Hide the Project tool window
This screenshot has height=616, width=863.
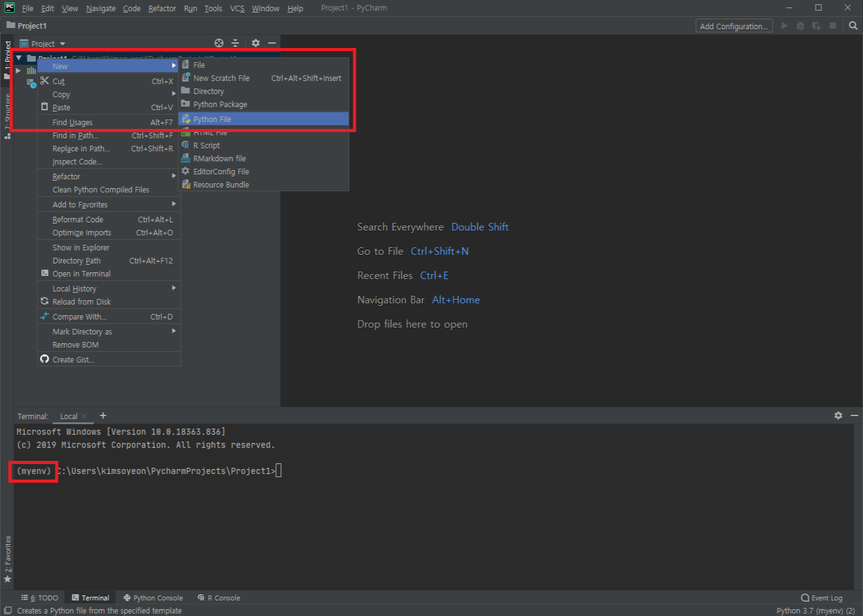click(272, 43)
